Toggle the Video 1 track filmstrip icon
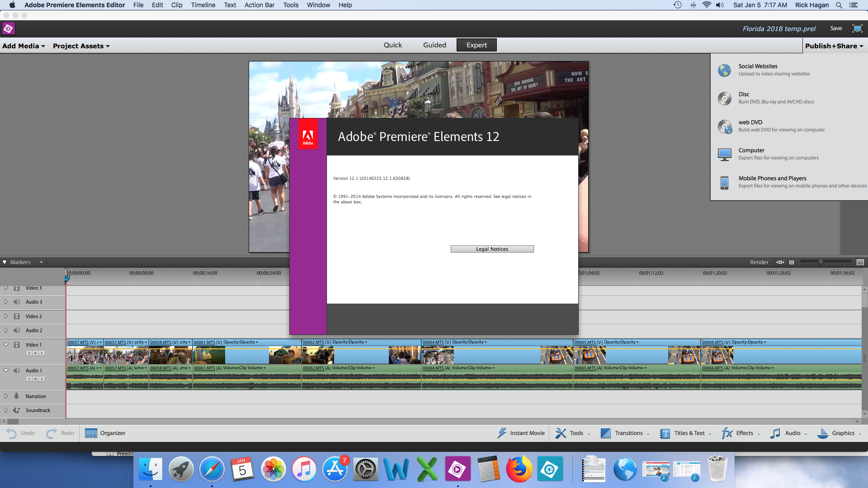 pyautogui.click(x=17, y=345)
